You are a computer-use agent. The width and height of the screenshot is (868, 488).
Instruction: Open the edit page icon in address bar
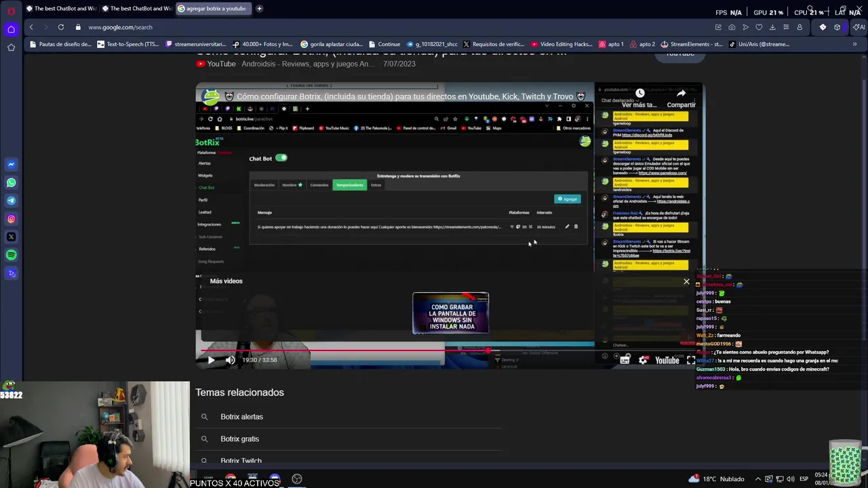point(718,27)
